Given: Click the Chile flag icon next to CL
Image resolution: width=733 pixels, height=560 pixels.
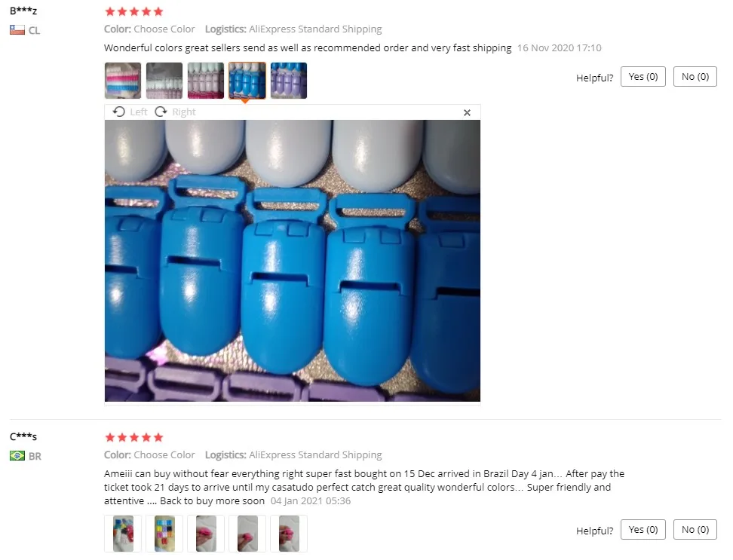Looking at the screenshot, I should 17,30.
